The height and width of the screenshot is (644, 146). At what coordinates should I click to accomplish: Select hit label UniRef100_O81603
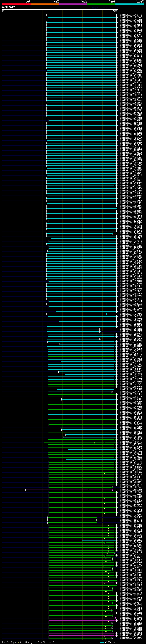(131, 487)
